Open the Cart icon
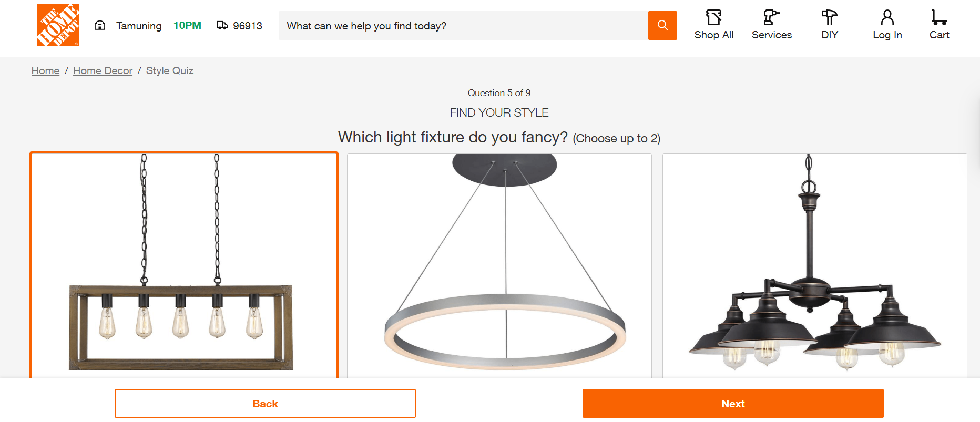Image resolution: width=980 pixels, height=422 pixels. click(x=939, y=18)
